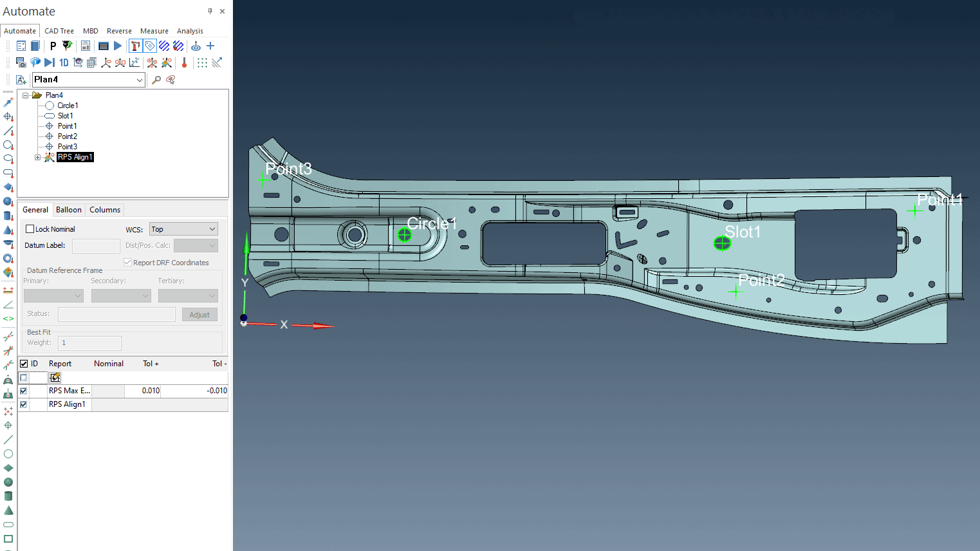Select the measure point crosshair tool
This screenshot has width=980, height=551.
coord(8,117)
